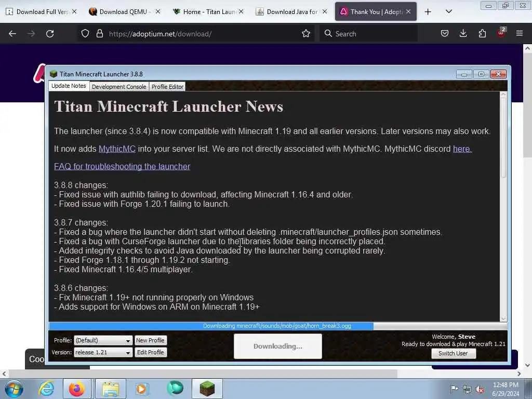Click launcher news scrollbar down arrow
The height and width of the screenshot is (399, 532).
tap(503, 318)
